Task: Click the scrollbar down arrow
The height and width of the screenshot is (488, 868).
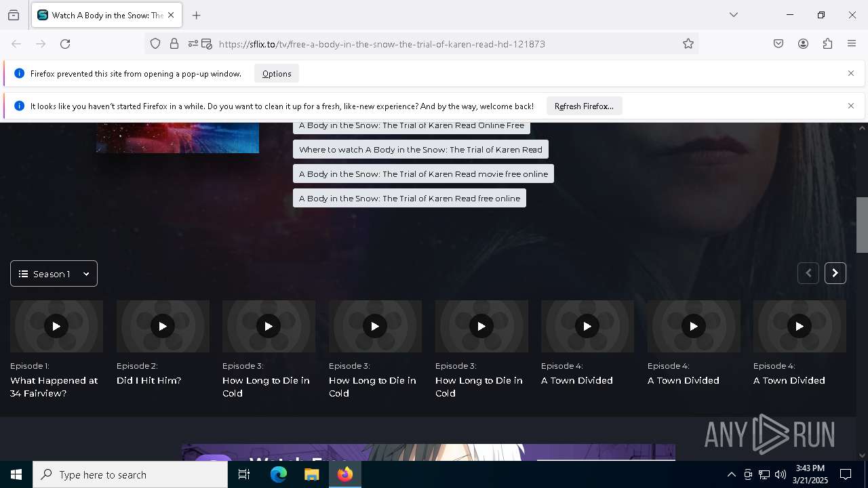Action: (862, 455)
